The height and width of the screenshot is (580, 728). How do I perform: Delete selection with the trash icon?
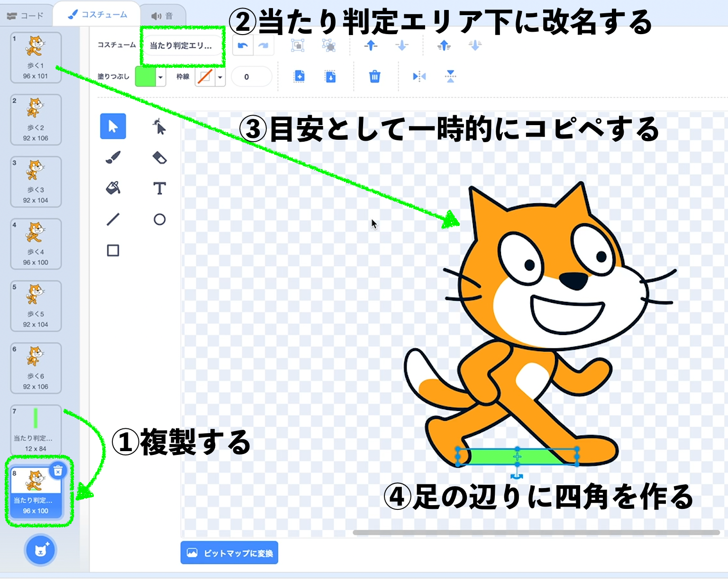(374, 76)
